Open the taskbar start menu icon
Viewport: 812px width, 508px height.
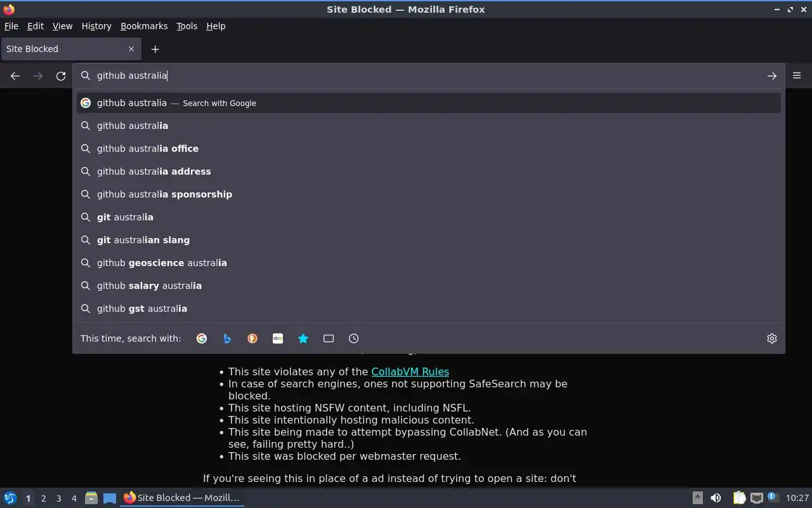pyautogui.click(x=10, y=498)
